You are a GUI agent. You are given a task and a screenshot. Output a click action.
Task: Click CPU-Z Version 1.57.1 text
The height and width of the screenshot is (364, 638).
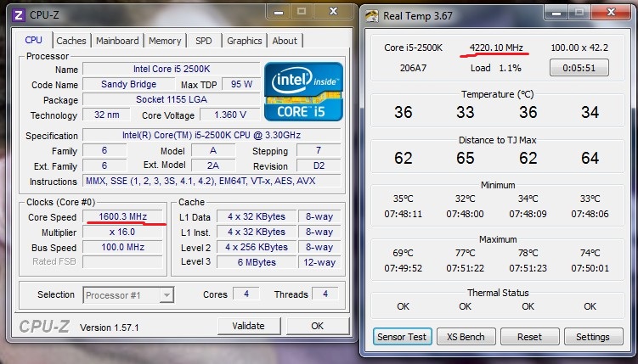tap(109, 328)
